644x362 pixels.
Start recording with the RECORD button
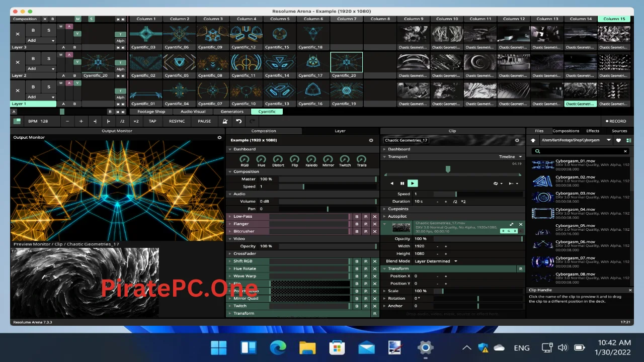pyautogui.click(x=616, y=121)
